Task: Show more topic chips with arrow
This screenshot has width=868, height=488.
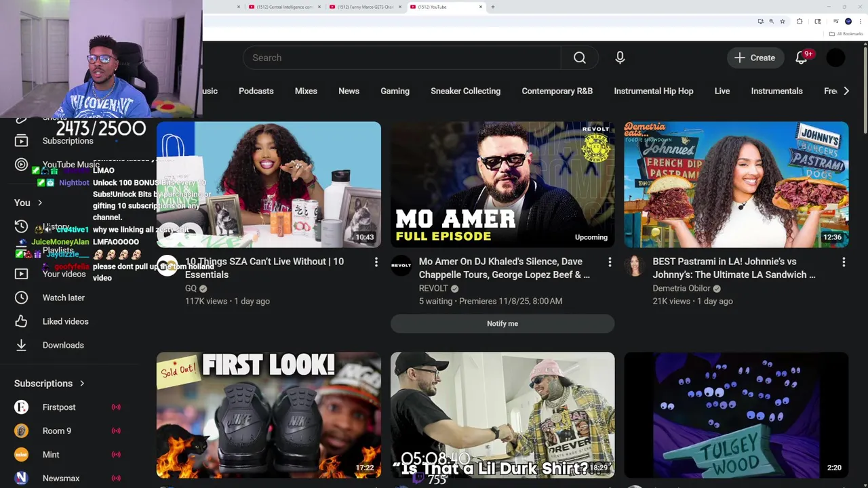Action: pyautogui.click(x=846, y=91)
